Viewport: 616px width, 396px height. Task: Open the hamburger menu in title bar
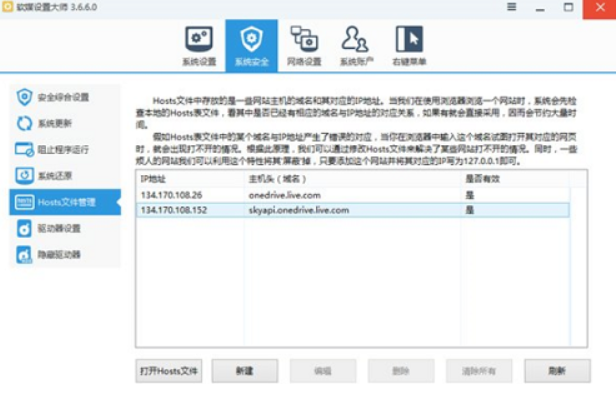[512, 7]
